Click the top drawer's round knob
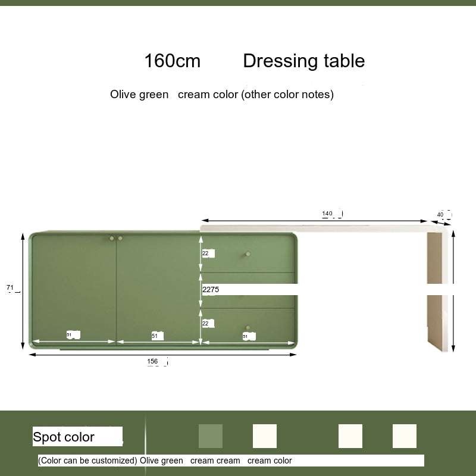Viewport: 476px width, 476px height. tap(246, 255)
